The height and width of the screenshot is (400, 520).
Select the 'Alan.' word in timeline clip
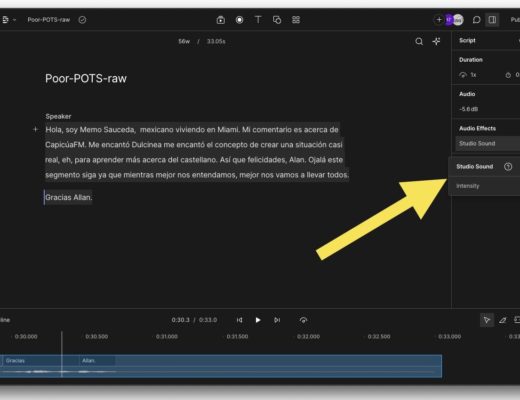click(x=89, y=361)
